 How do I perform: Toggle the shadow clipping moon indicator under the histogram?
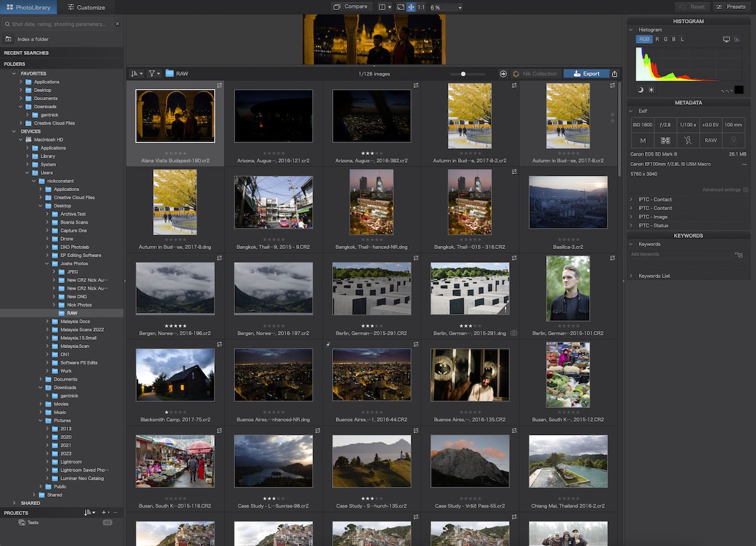pyautogui.click(x=639, y=90)
